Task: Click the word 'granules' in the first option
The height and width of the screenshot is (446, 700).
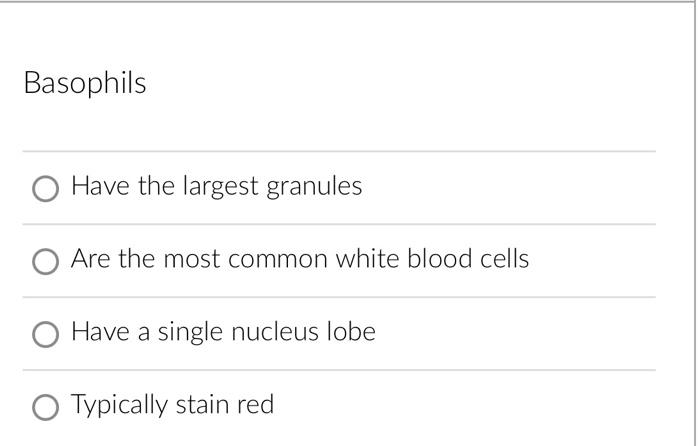Action: coord(314,188)
